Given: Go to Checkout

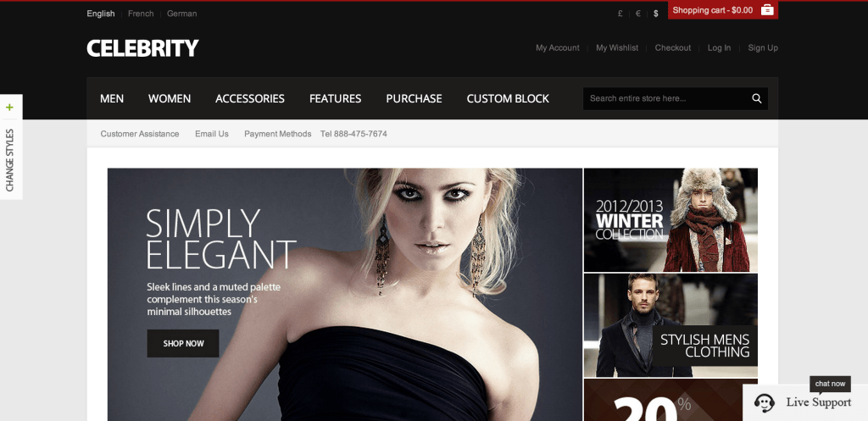Looking at the screenshot, I should coord(672,48).
